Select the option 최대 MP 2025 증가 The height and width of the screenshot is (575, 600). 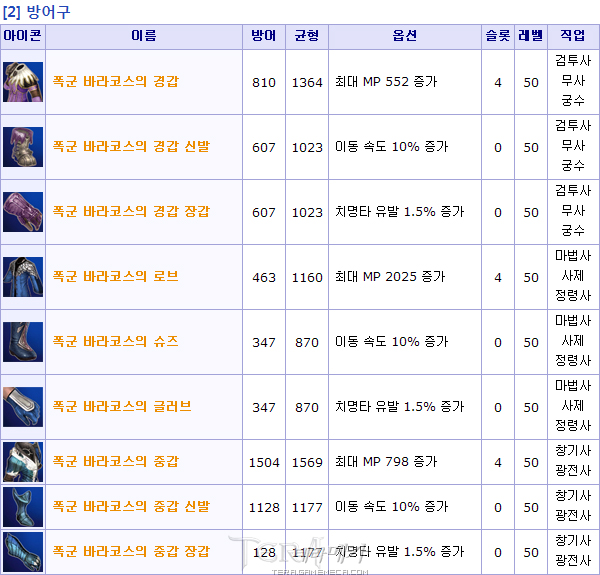click(x=390, y=277)
